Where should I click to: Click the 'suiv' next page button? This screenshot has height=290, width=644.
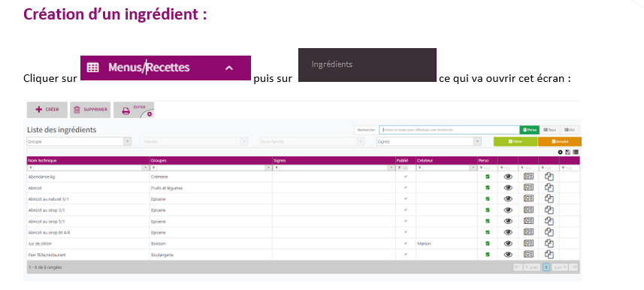(x=559, y=267)
